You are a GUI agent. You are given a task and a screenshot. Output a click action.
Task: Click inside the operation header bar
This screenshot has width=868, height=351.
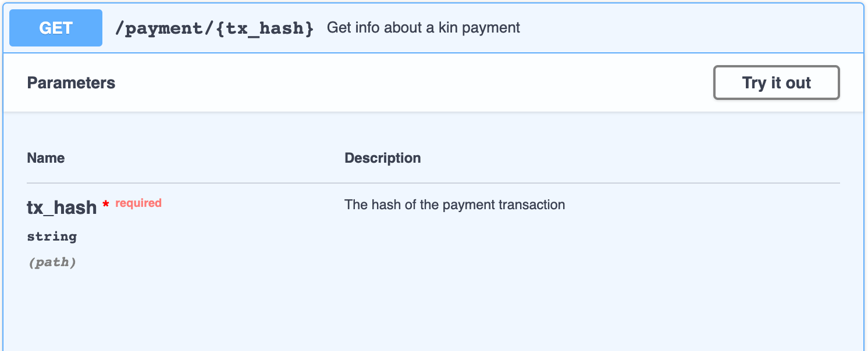(x=582, y=27)
